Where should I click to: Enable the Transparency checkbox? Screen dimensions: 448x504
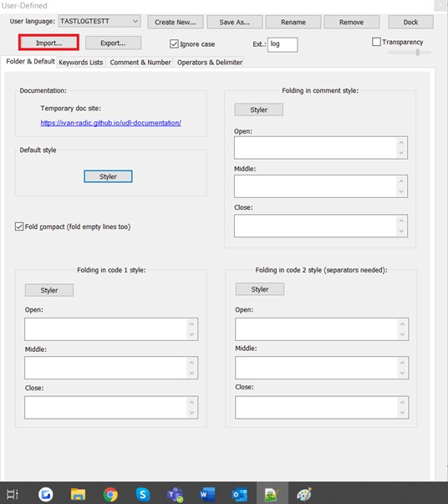pos(376,42)
